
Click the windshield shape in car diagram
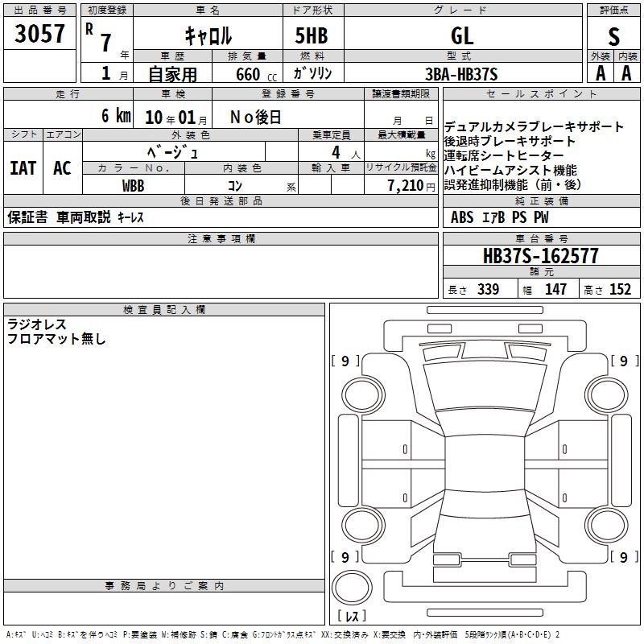[485, 386]
